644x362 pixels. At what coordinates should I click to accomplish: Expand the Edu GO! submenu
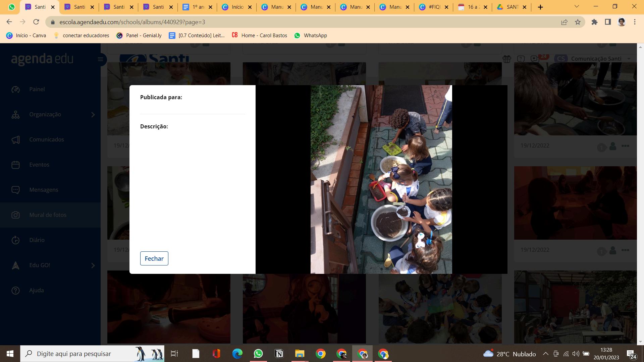(x=93, y=265)
